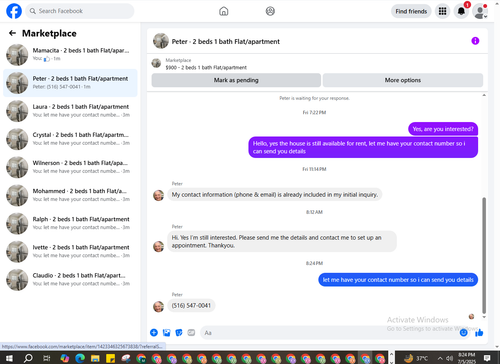500x364 pixels.
Task: Open the Ralph conversation
Action: pos(70,223)
